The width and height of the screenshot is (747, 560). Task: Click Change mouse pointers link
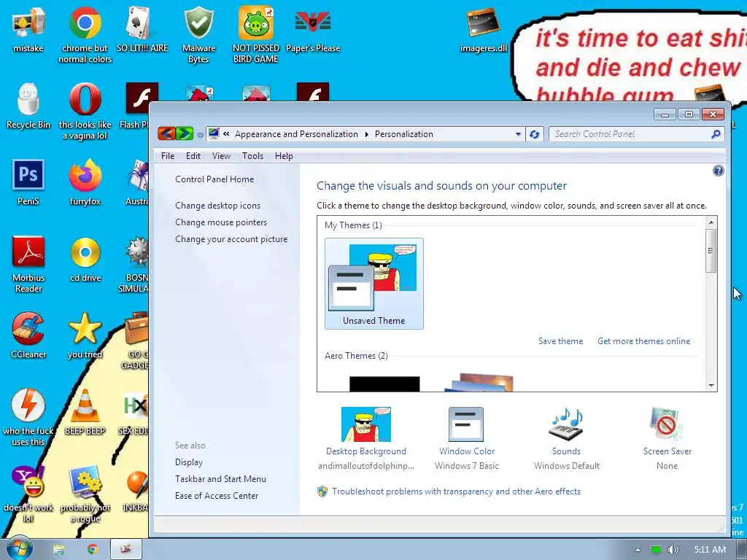click(221, 222)
